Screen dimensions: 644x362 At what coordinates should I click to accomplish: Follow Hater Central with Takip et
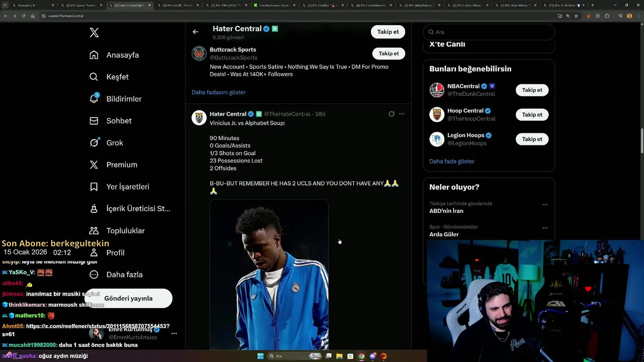point(388,32)
